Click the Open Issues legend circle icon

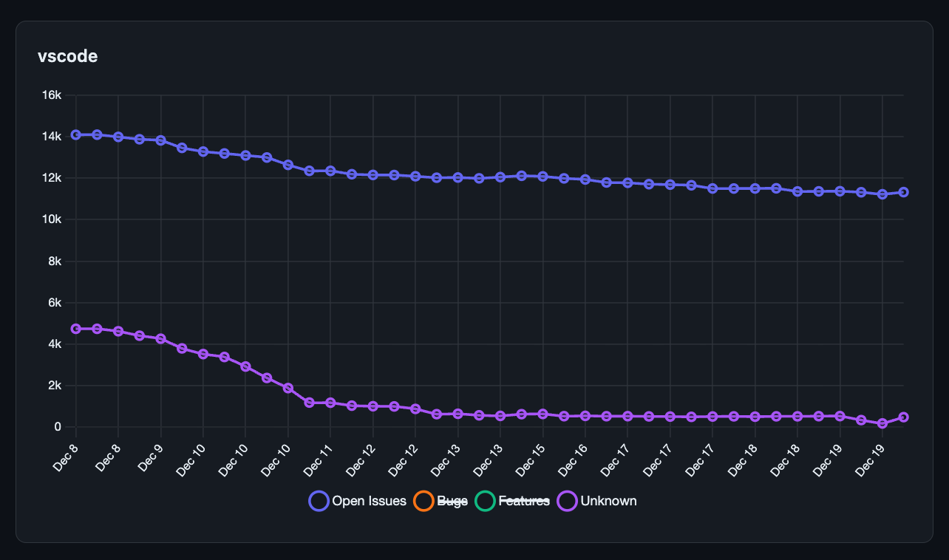pos(318,501)
